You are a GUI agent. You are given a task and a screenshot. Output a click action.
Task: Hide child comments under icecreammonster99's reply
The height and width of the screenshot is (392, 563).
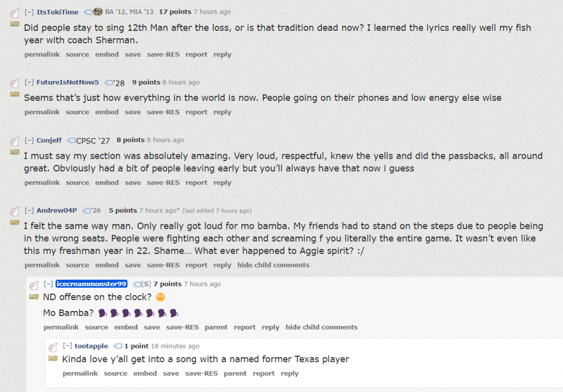tap(321, 327)
